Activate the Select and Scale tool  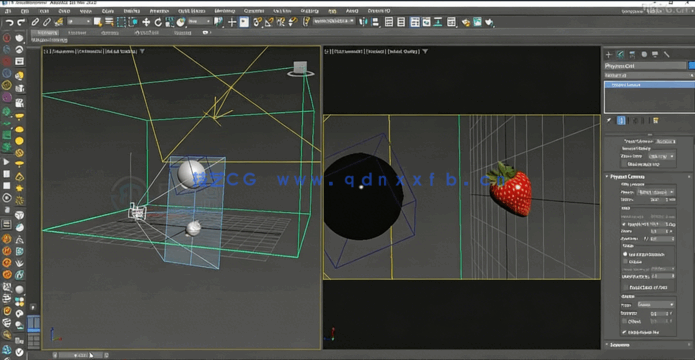coord(170,22)
